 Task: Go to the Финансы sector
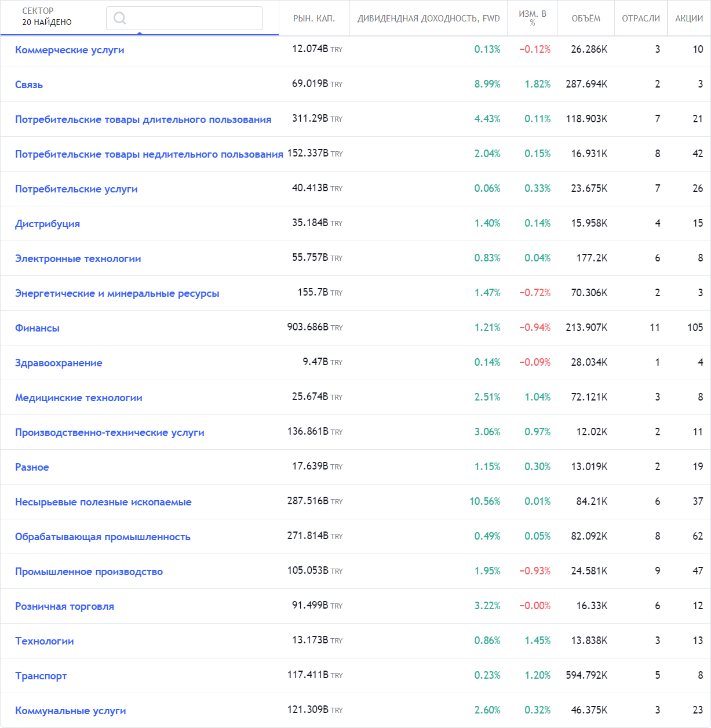coord(37,328)
